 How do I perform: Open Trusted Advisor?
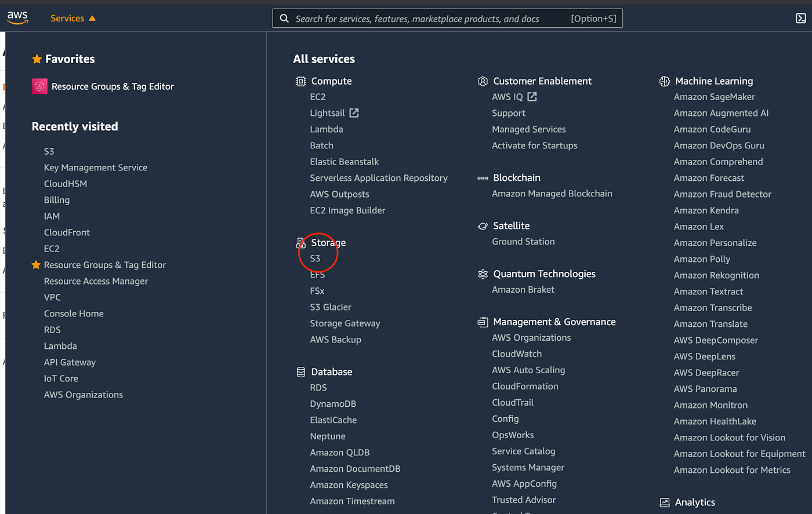[x=524, y=500]
